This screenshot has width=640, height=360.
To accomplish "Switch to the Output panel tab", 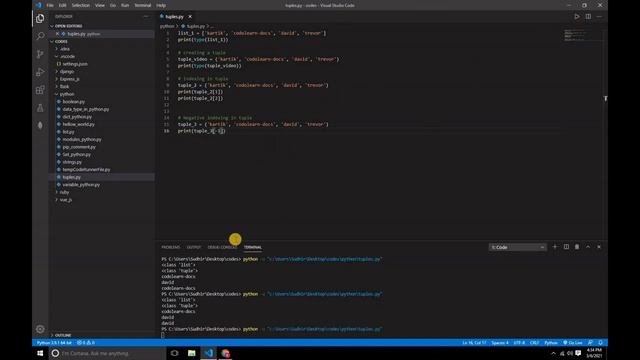I will click(x=193, y=247).
